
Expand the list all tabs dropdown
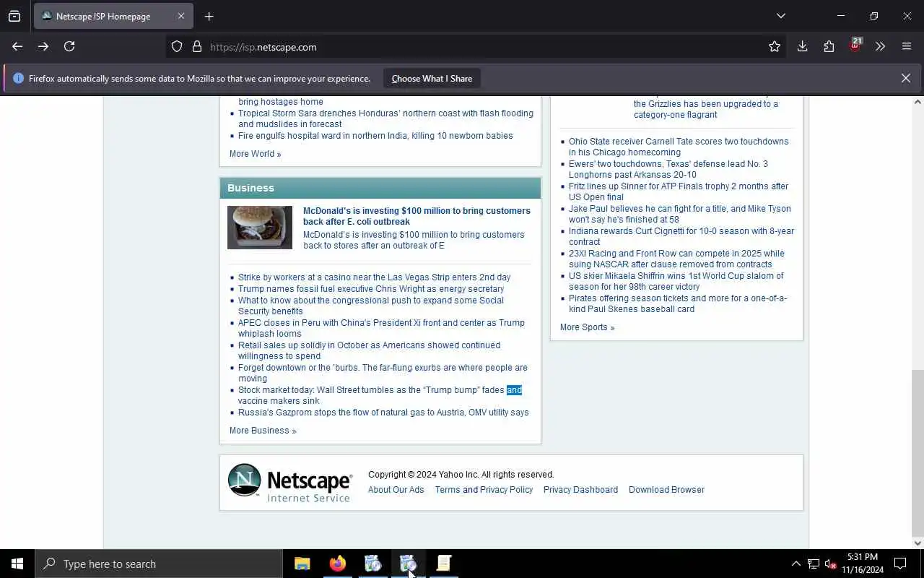click(781, 16)
